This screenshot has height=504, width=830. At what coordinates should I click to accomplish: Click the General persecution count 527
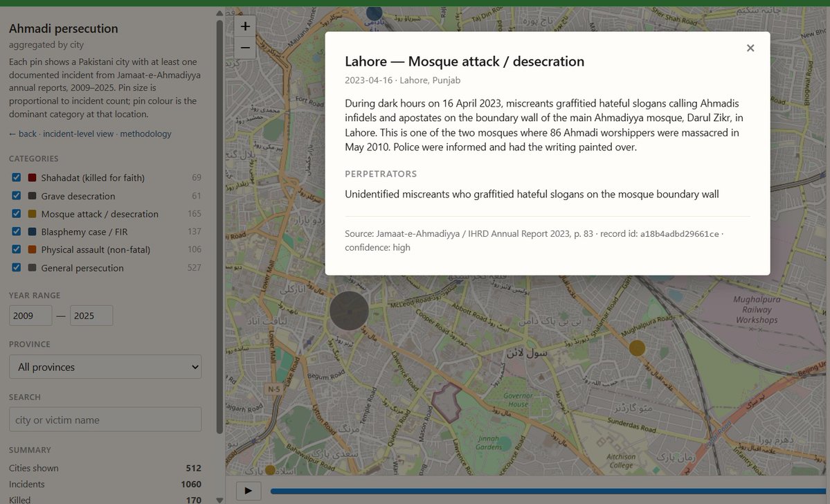pos(195,267)
